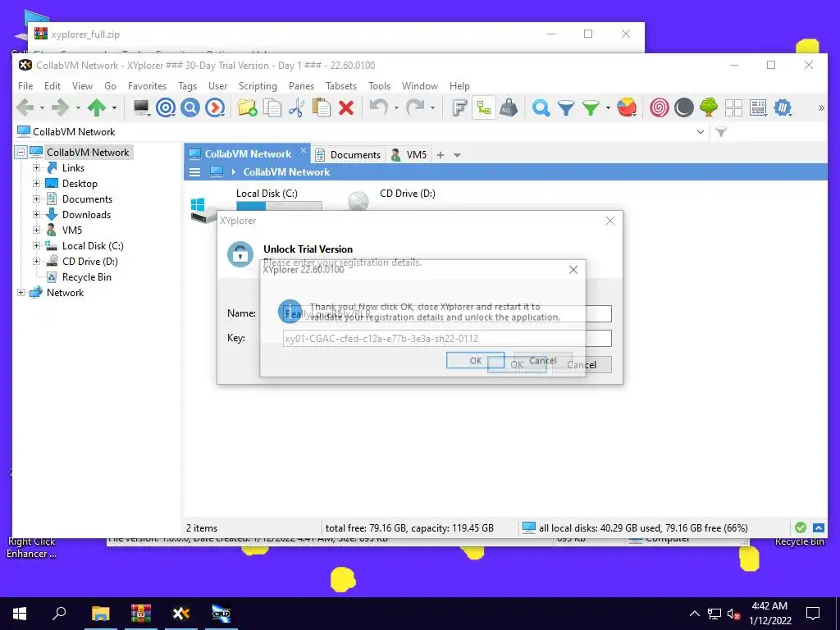Click the Views grid toolbar icon
This screenshot has width=840, height=630.
pos(758,107)
